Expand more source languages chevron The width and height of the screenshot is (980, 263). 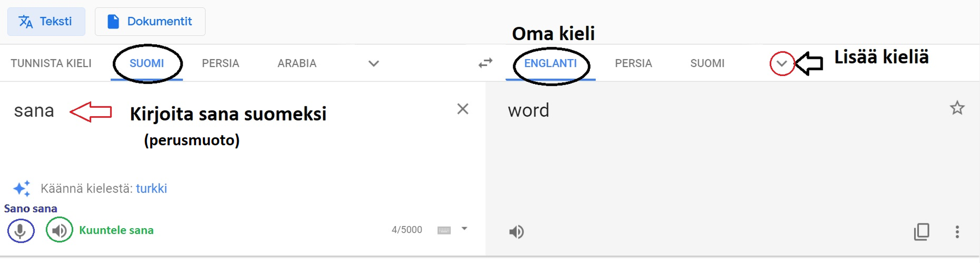[373, 63]
